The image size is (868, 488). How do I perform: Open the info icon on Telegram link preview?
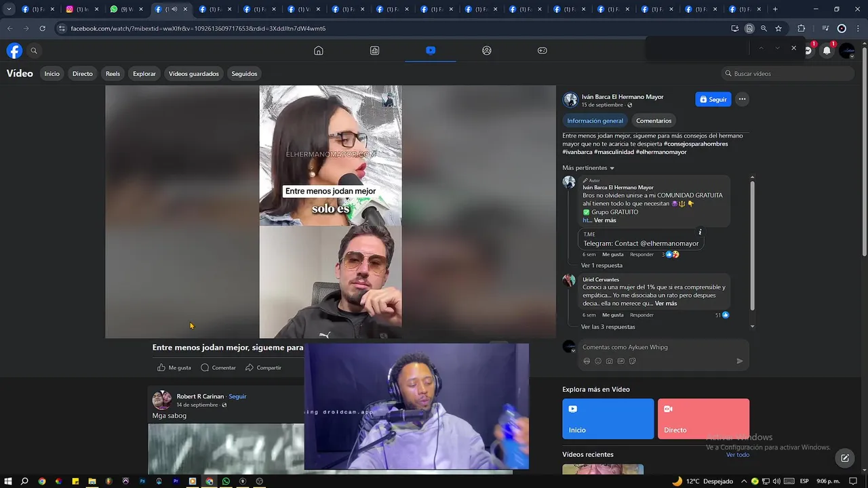pyautogui.click(x=700, y=232)
